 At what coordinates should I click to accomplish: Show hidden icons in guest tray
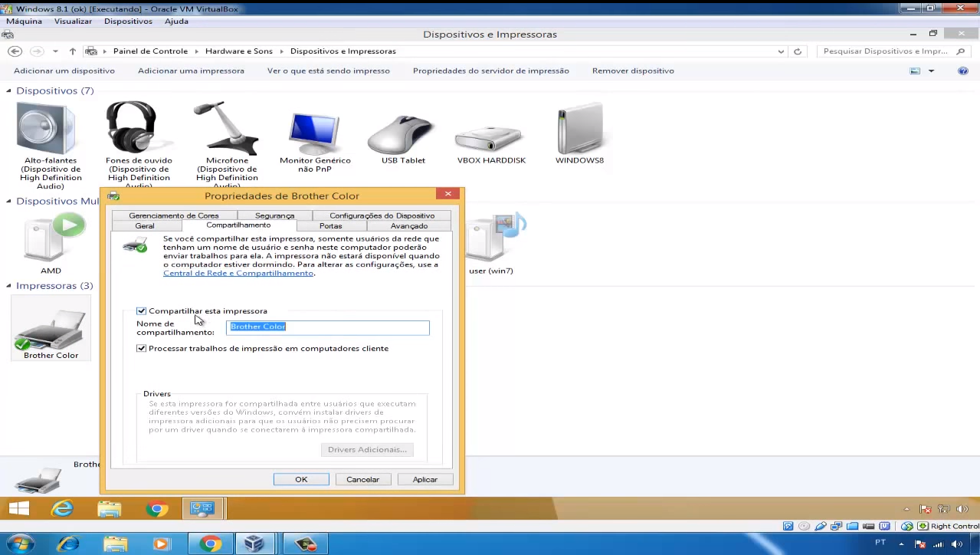[x=906, y=509]
